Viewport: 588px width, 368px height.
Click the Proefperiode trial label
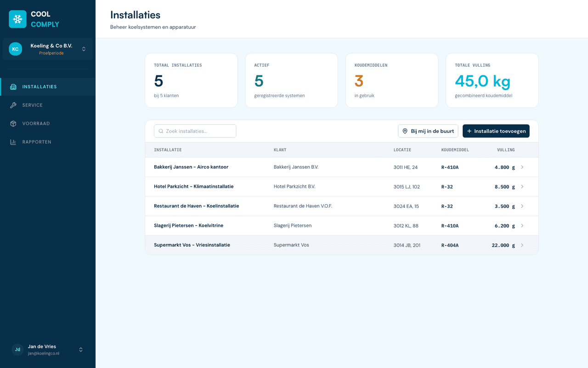[51, 53]
